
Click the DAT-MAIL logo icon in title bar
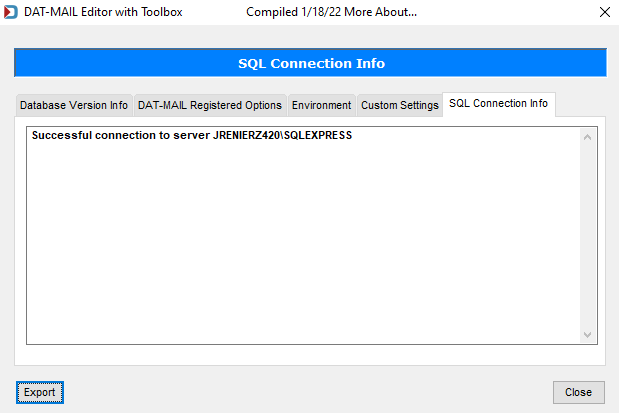pos(11,12)
